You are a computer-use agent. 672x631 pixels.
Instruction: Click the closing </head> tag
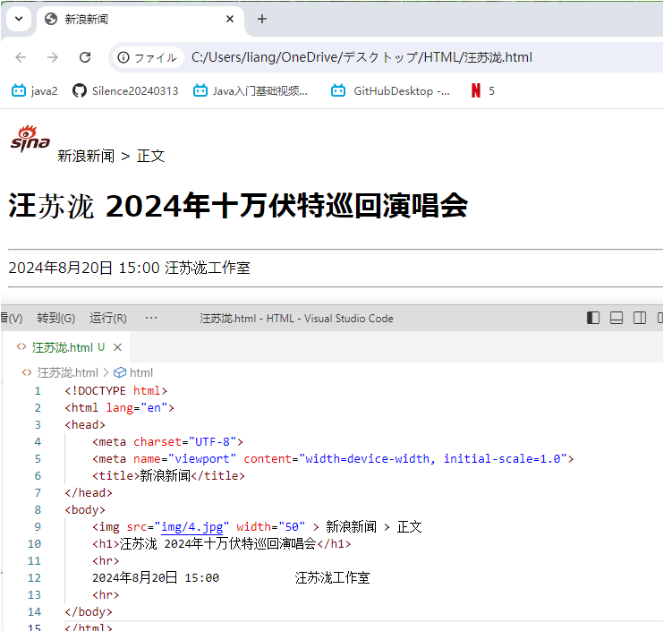pyautogui.click(x=89, y=493)
